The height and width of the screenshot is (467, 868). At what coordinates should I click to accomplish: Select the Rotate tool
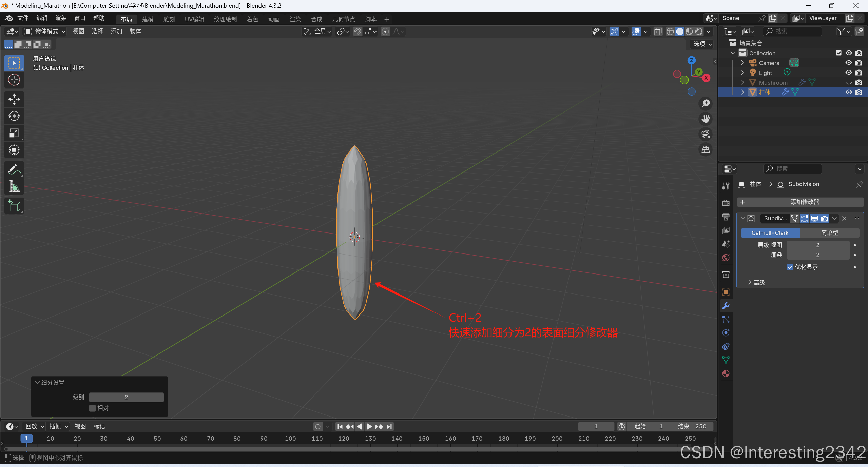(14, 116)
